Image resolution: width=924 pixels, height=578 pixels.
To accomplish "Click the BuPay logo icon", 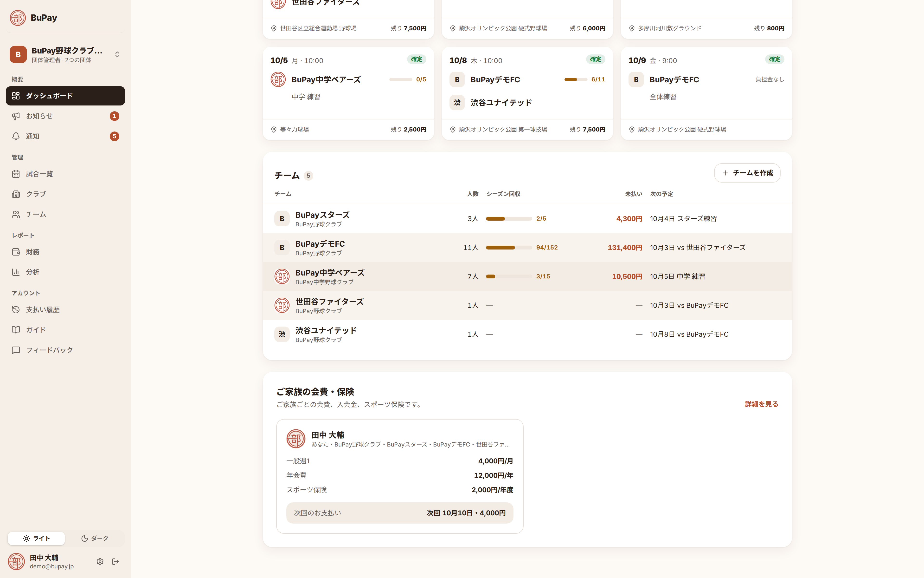I will pyautogui.click(x=18, y=18).
